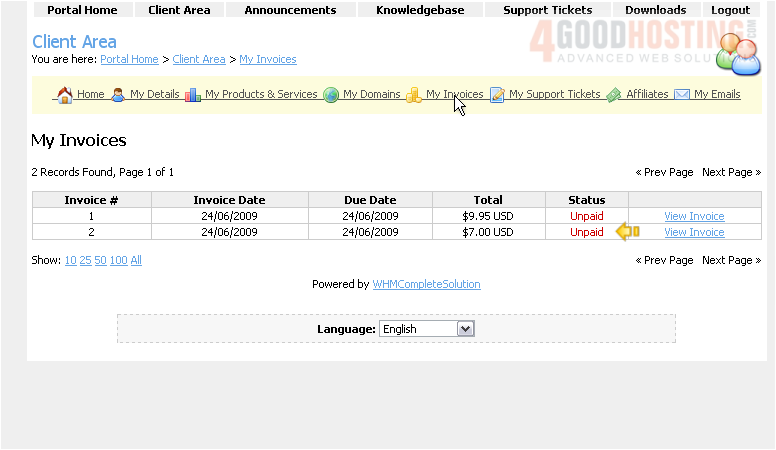View Invoice for invoice number 1

(694, 216)
